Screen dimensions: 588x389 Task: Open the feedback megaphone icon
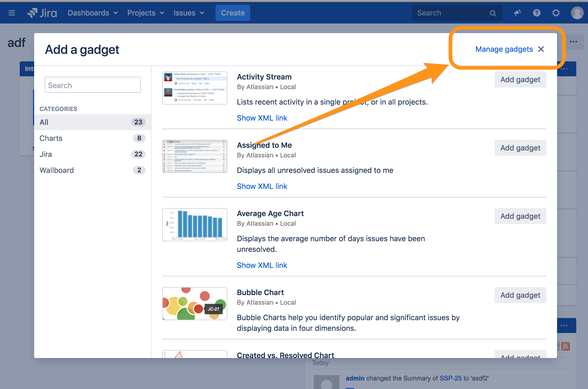point(518,13)
